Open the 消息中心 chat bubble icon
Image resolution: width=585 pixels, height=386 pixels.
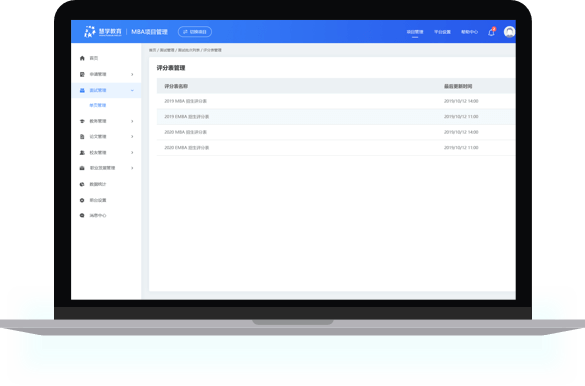[x=82, y=216]
